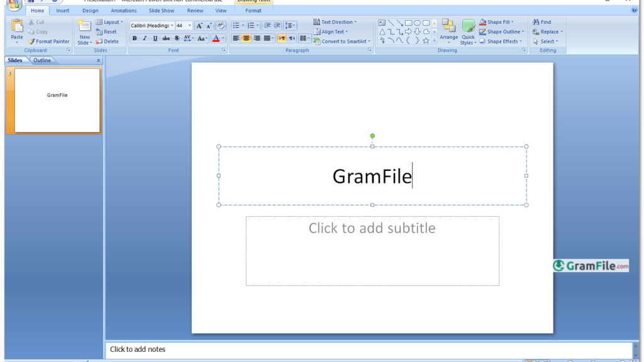Toggle center alignment for title text
Screen dimensions: 644x362
click(246, 38)
